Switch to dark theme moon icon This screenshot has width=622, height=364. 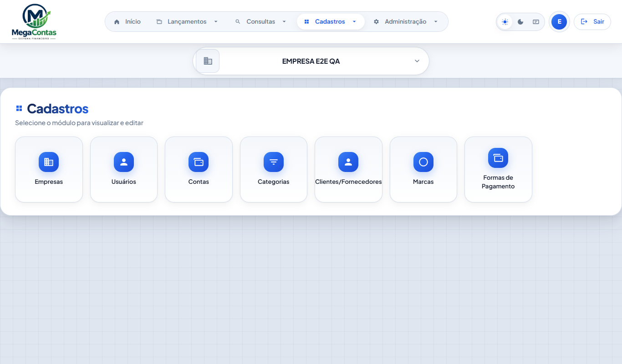(520, 22)
